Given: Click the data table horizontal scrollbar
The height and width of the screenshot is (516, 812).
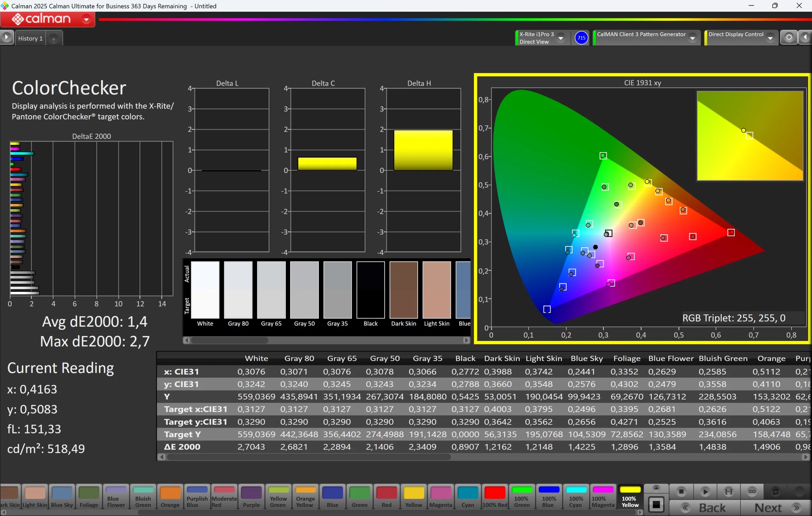Looking at the screenshot, I should click(x=309, y=457).
